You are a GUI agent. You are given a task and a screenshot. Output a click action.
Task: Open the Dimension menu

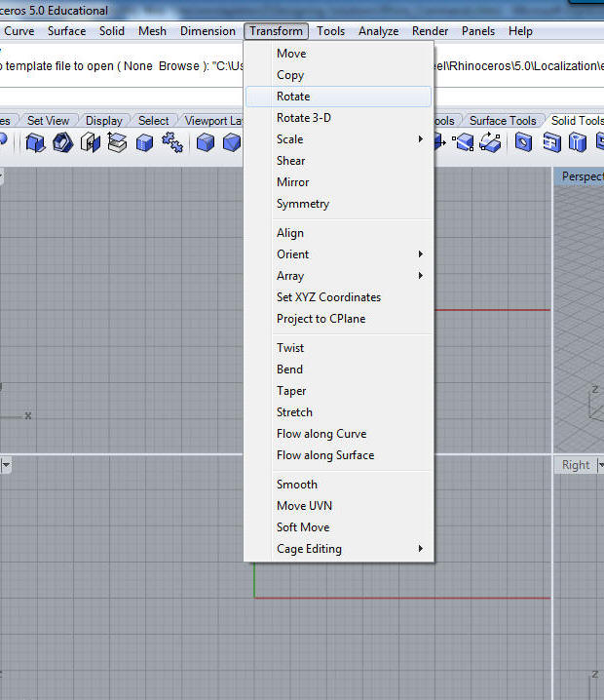(x=208, y=31)
